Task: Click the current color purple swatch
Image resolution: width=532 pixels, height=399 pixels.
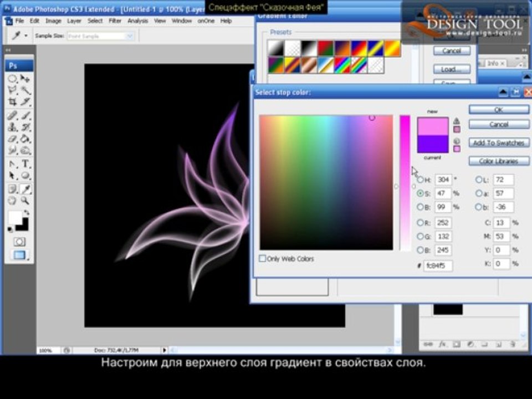Action: coord(433,144)
